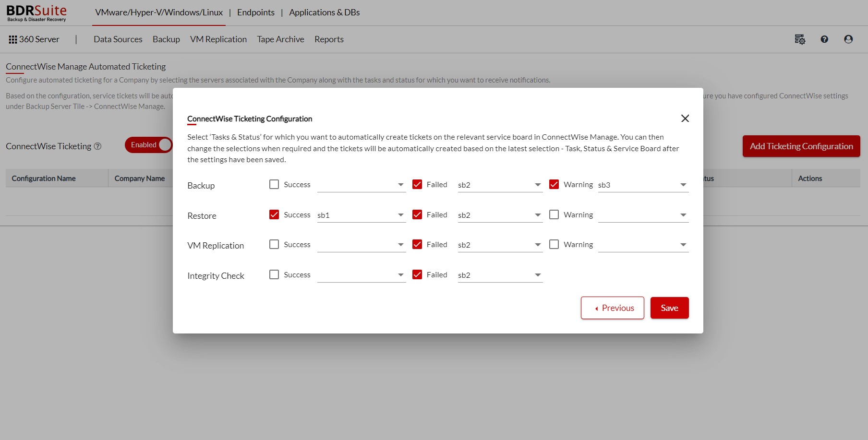Open Restore Warning service board dropdown

click(643, 215)
